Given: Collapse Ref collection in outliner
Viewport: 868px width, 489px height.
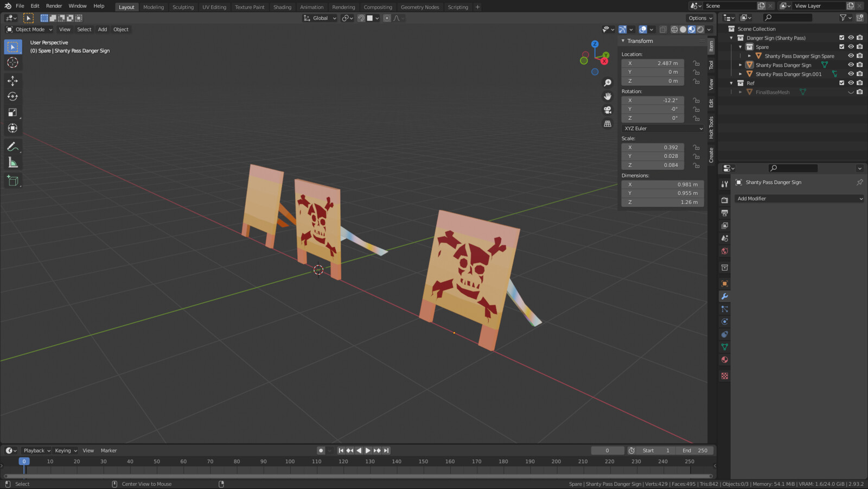Looking at the screenshot, I should 731,83.
